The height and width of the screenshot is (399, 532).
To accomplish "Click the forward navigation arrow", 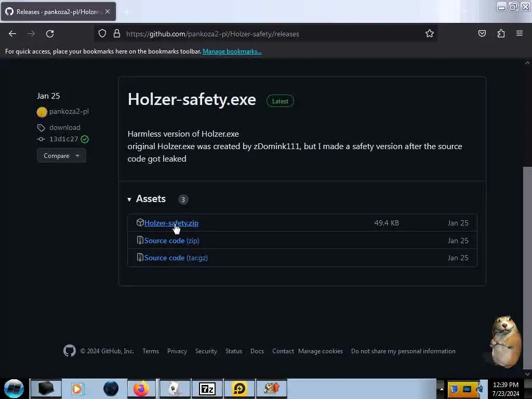I will click(x=31, y=34).
